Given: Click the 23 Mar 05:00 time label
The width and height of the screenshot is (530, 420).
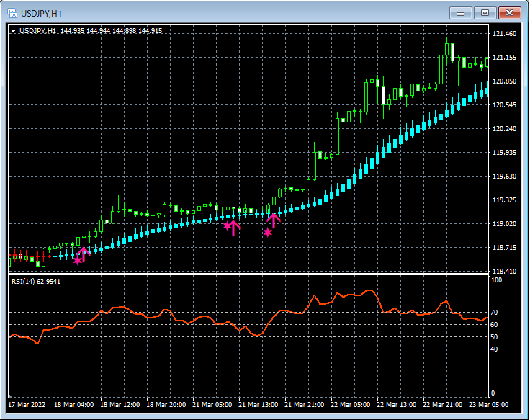Looking at the screenshot, I should pos(488,404).
